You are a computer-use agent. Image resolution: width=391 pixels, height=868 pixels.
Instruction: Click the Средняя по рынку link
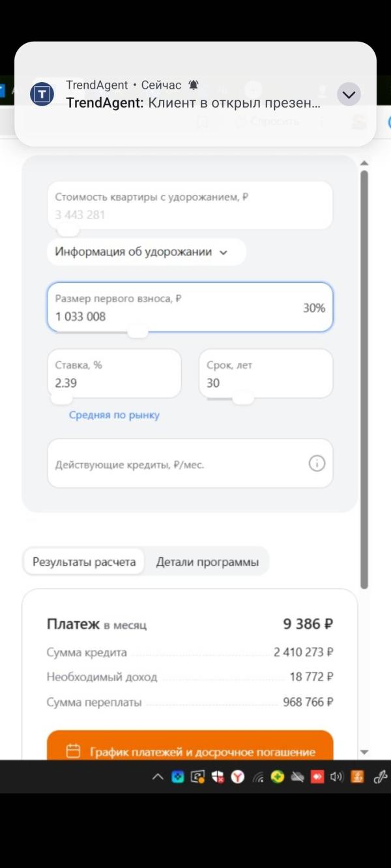[114, 415]
